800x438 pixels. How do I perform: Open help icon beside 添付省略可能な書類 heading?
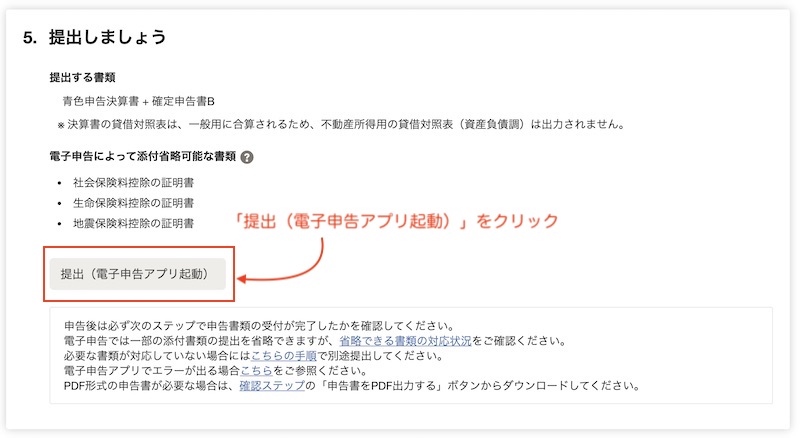[247, 157]
